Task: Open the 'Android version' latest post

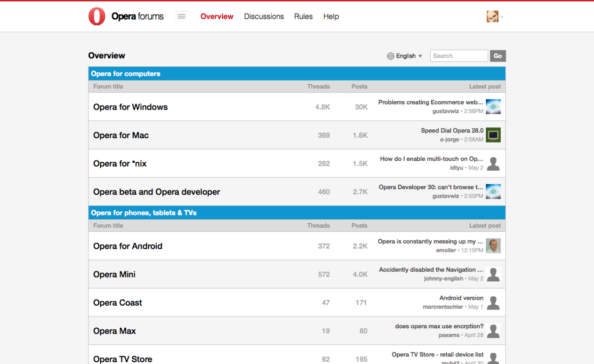Action: click(x=461, y=298)
